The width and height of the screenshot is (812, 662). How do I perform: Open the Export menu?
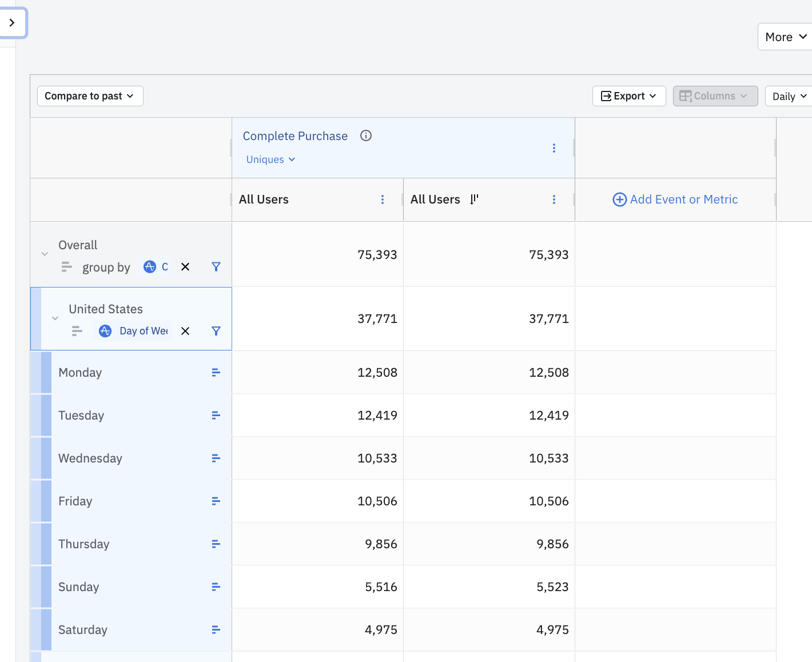pos(628,96)
